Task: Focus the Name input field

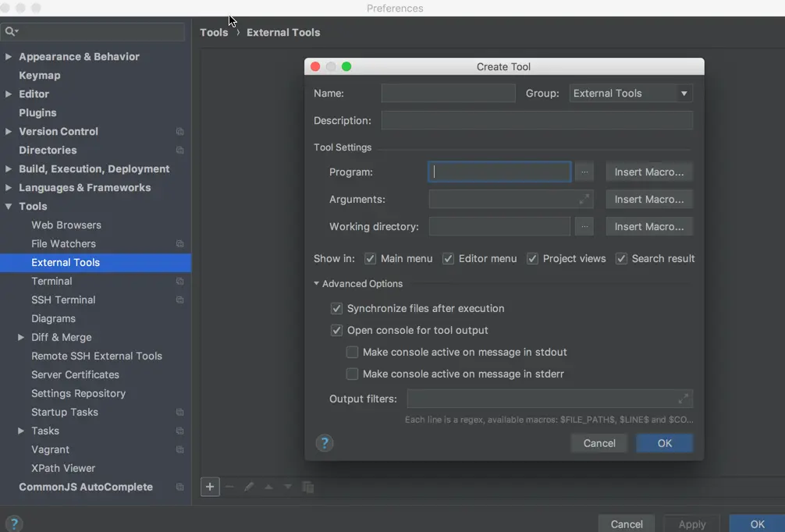Action: point(448,94)
